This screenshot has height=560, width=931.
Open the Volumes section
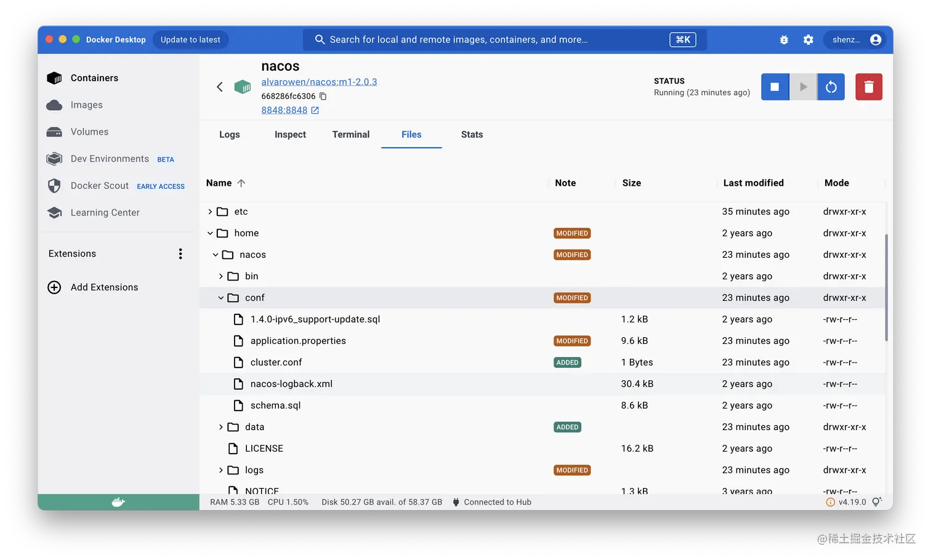coord(89,132)
